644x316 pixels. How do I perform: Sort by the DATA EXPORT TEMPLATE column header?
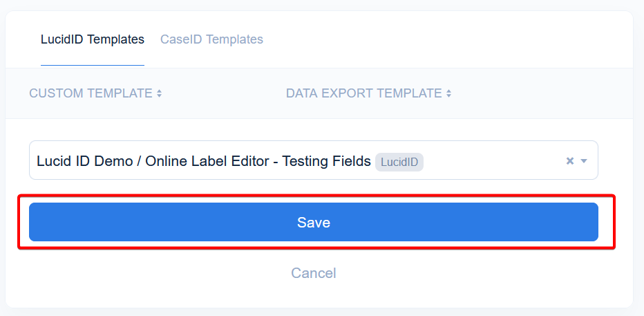(x=363, y=93)
